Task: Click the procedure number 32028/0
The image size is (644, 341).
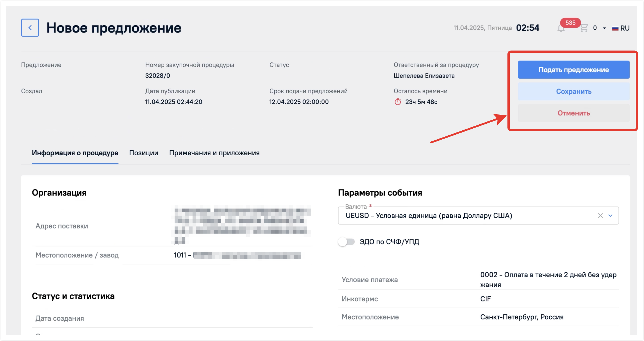Action: (157, 76)
